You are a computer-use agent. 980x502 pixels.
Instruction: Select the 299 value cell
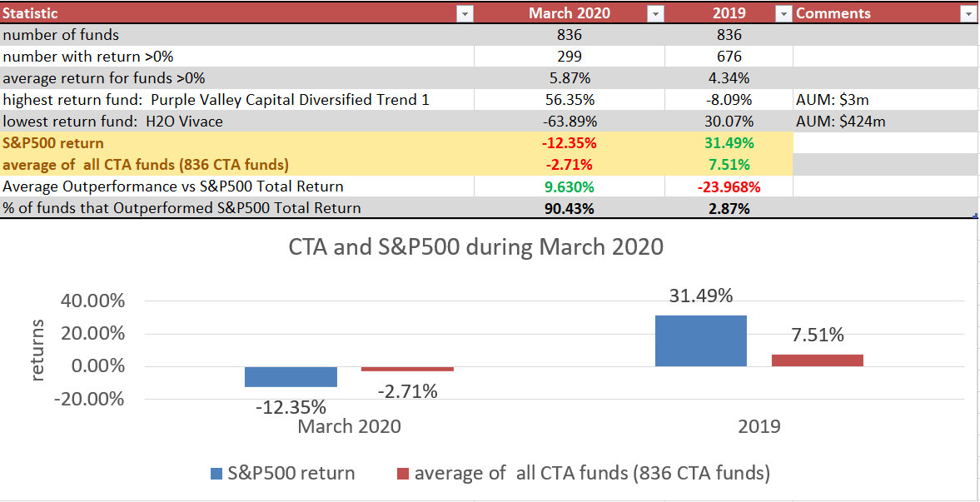click(570, 57)
